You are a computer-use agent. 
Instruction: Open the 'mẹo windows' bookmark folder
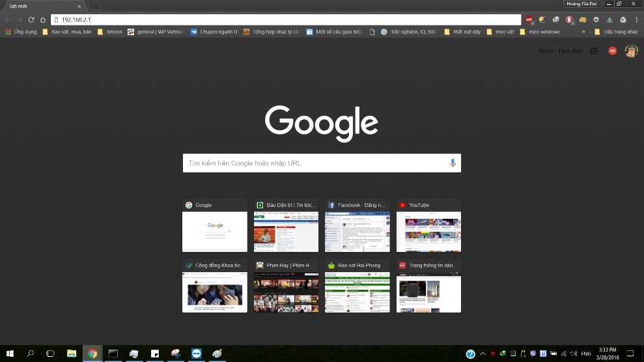coord(539,31)
